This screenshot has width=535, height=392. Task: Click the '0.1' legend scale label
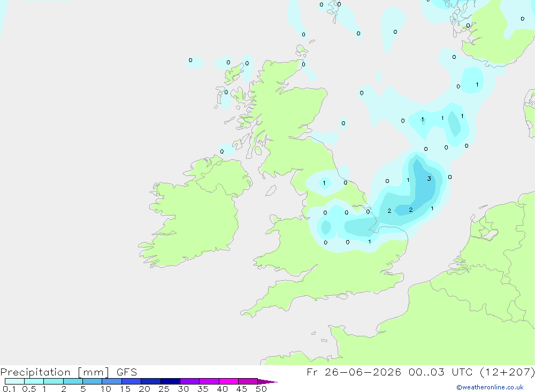click(9, 389)
